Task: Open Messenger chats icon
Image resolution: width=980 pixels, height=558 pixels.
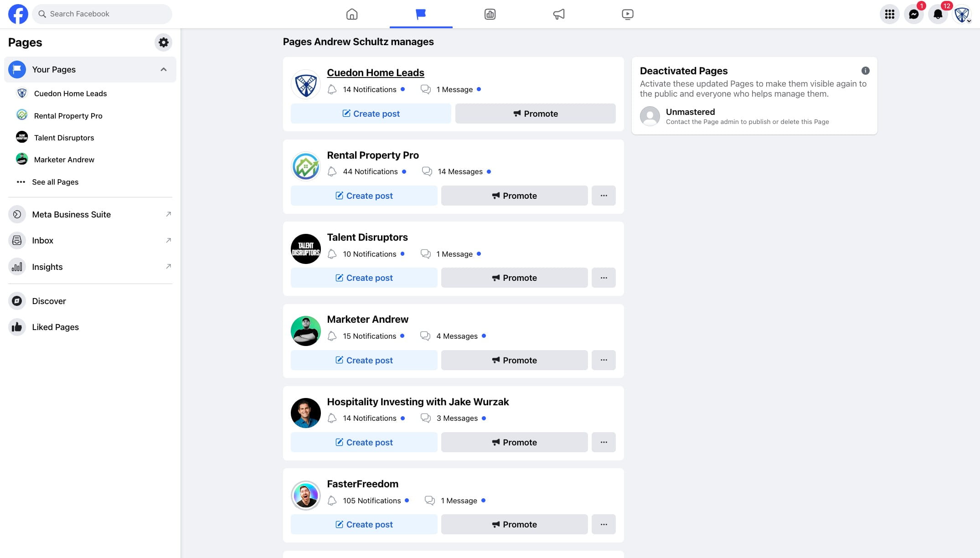Action: (x=913, y=14)
